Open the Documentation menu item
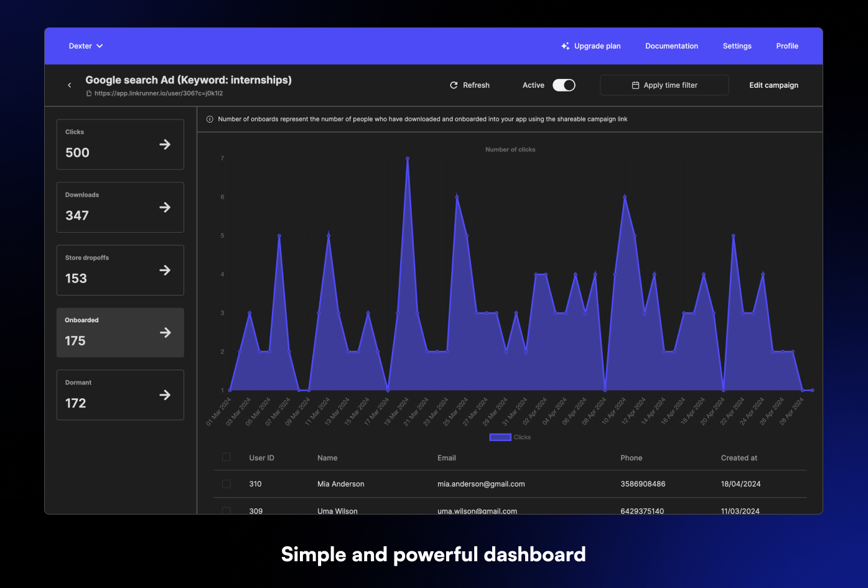This screenshot has width=868, height=588. coord(671,45)
